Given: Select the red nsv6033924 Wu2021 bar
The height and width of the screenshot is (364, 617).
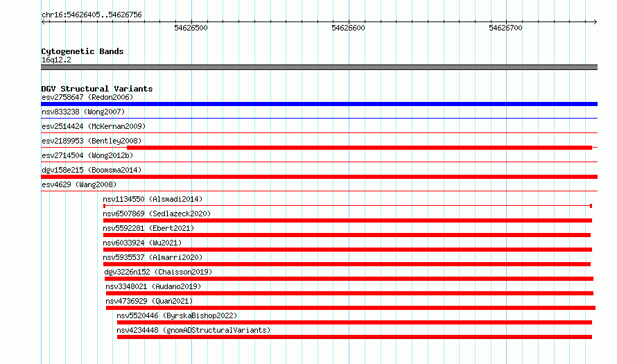Looking at the screenshot, I should pyautogui.click(x=347, y=250).
